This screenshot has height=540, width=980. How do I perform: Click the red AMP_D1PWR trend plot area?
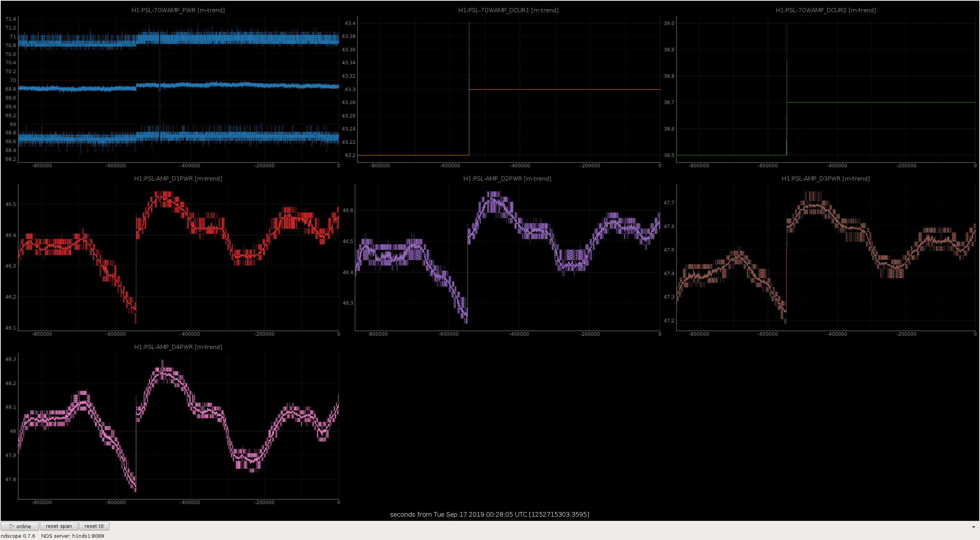[178, 258]
